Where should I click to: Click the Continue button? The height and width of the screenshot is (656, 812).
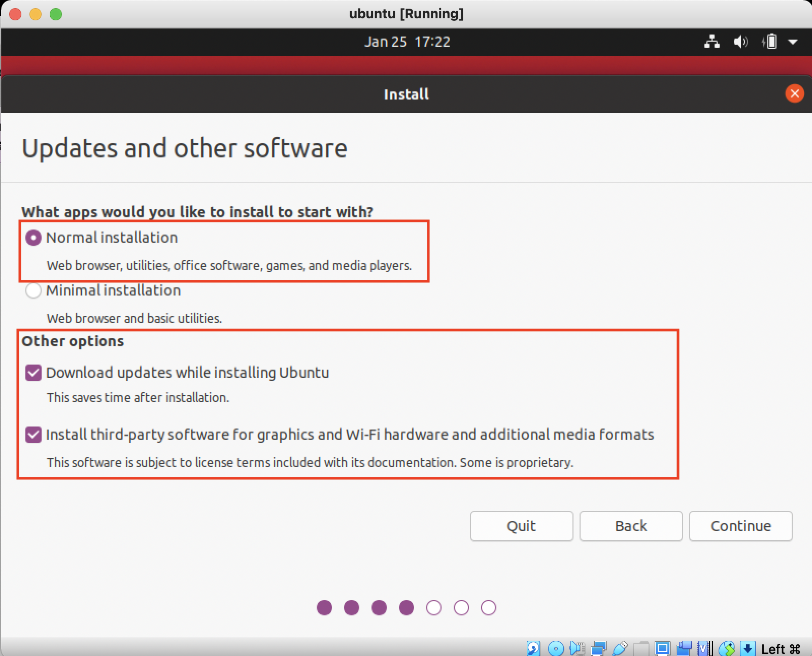coord(740,526)
